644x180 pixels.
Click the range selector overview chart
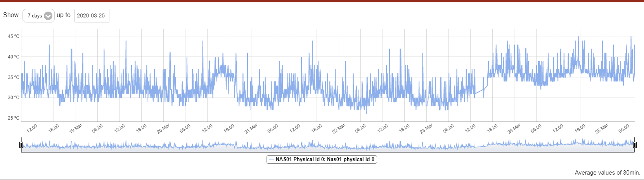[328, 145]
